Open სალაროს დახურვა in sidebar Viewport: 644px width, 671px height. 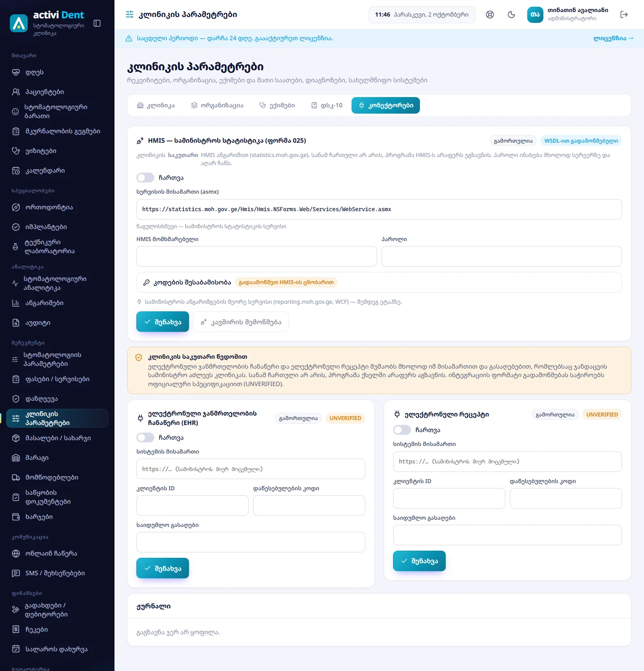pyautogui.click(x=57, y=650)
